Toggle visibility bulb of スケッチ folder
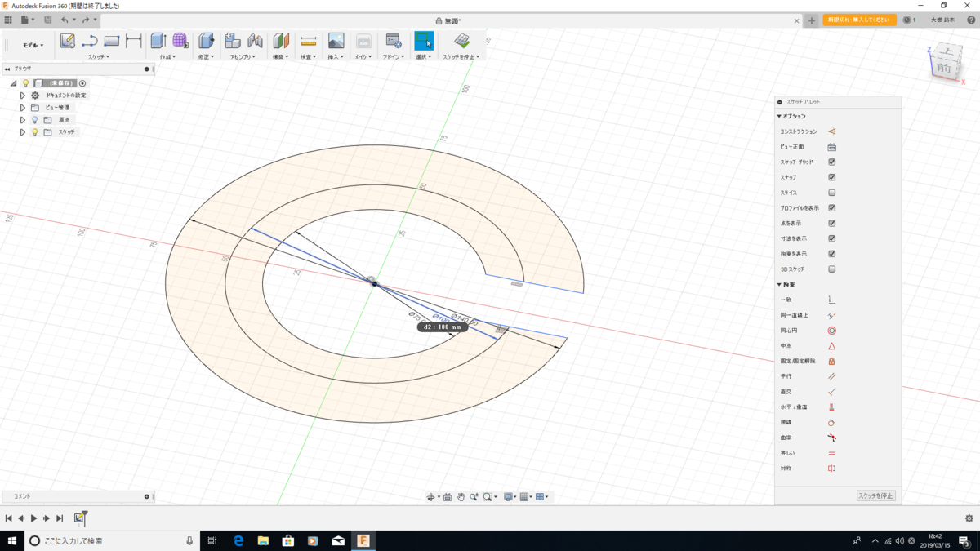 (x=35, y=132)
